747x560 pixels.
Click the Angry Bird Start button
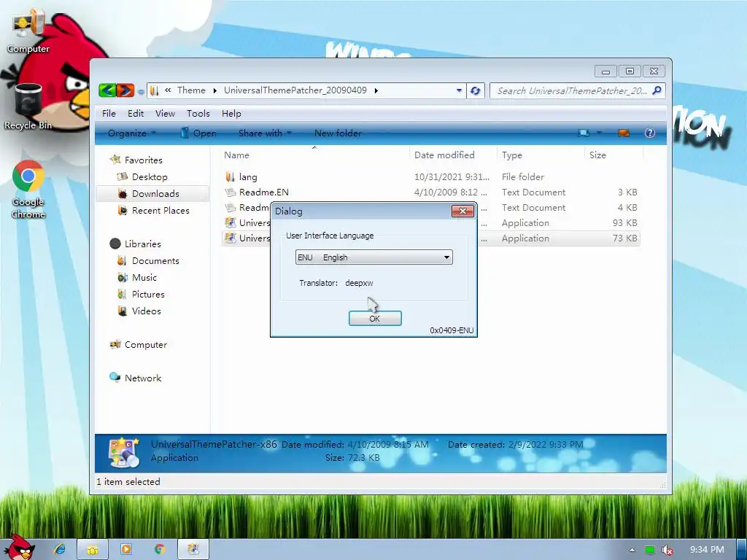(x=20, y=547)
